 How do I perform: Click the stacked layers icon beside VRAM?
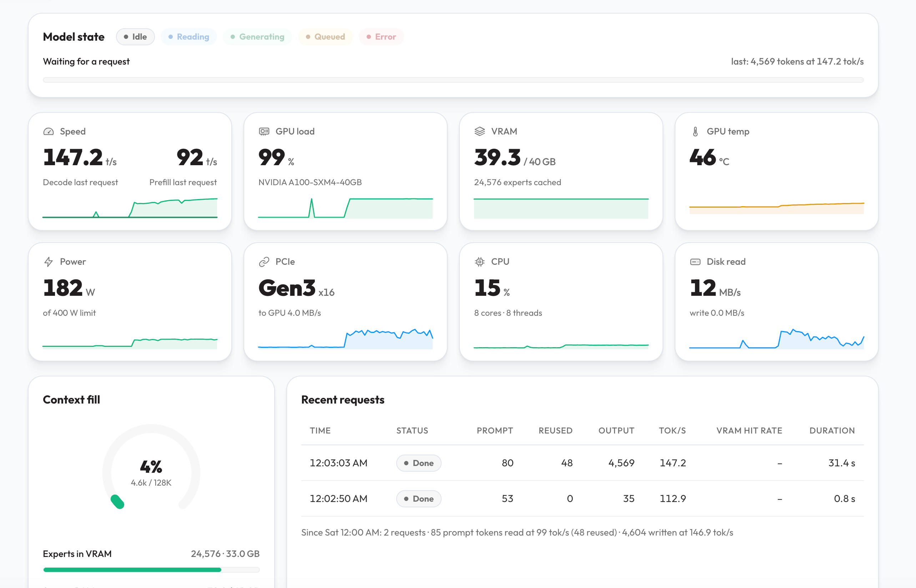[x=480, y=131]
